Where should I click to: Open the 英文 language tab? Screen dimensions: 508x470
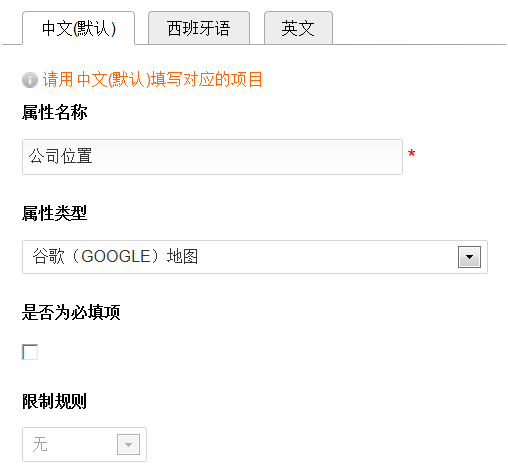point(298,28)
